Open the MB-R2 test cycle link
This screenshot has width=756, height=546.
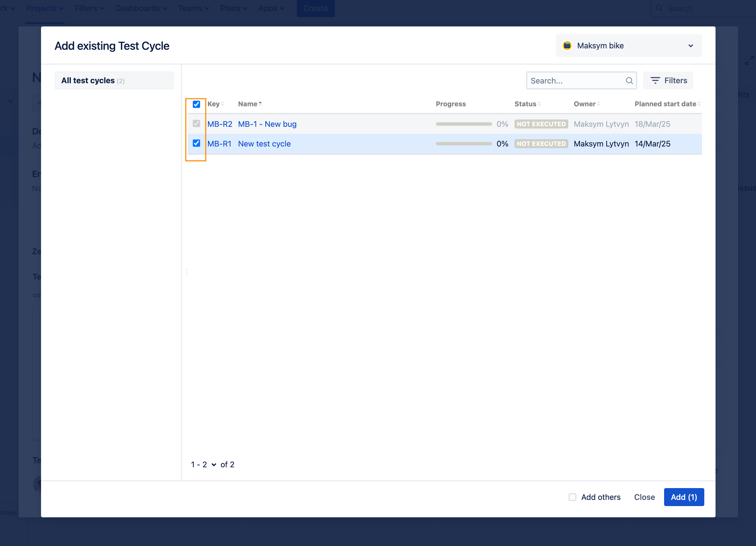click(x=220, y=124)
